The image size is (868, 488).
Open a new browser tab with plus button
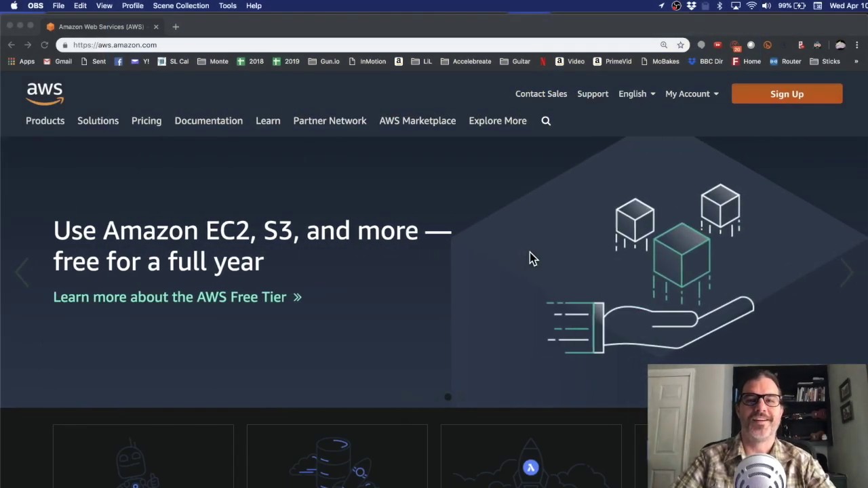(176, 26)
